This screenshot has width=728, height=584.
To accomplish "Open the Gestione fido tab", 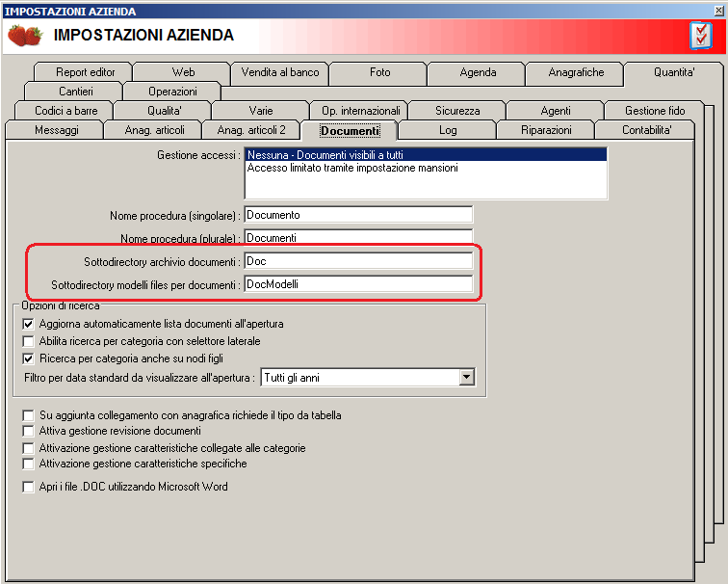I will (654, 111).
